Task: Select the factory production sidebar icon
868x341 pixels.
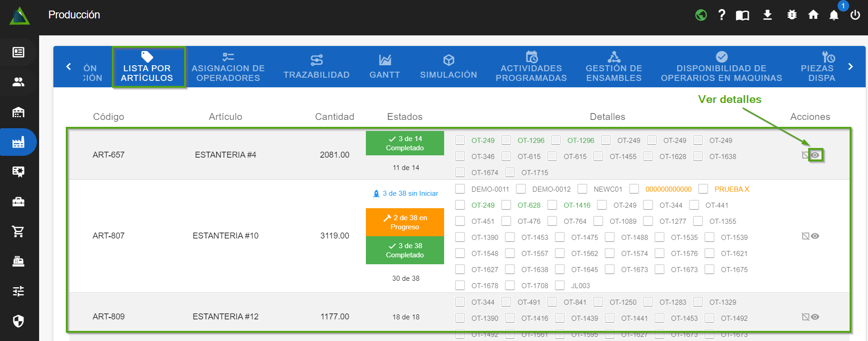Action: coord(18,142)
